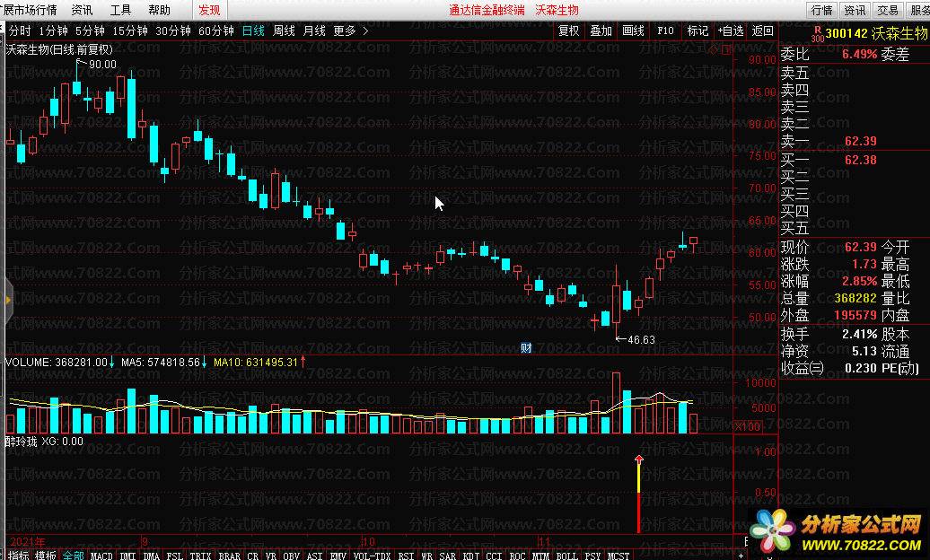Switch indicator to PSY

592,556
